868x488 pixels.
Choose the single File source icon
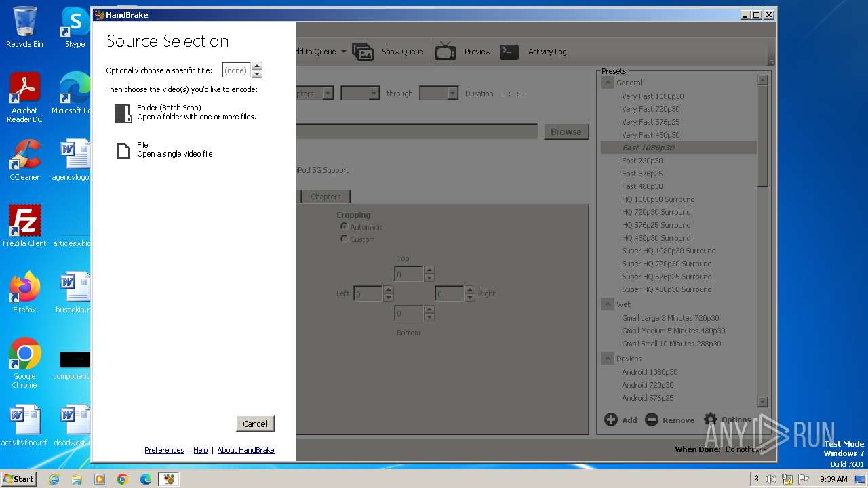pyautogui.click(x=123, y=150)
